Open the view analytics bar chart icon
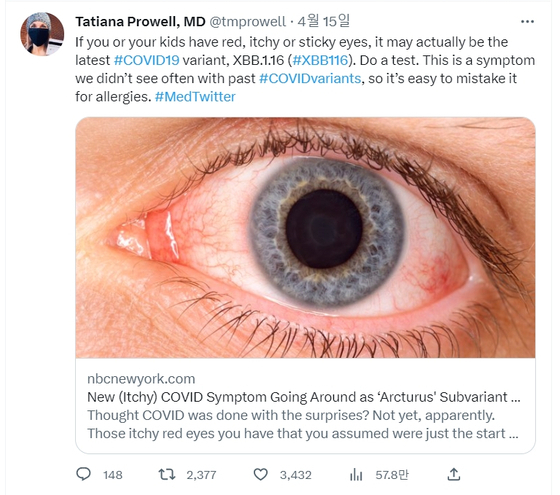 point(356,475)
